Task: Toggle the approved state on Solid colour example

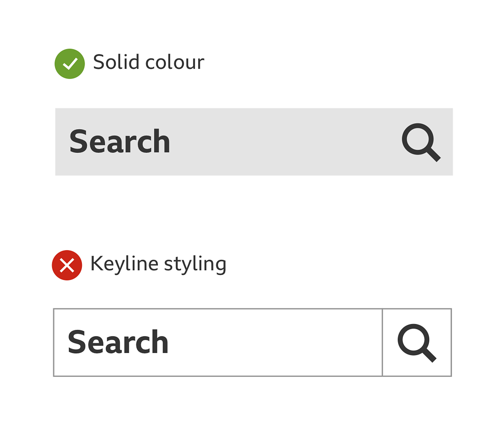Action: (69, 63)
